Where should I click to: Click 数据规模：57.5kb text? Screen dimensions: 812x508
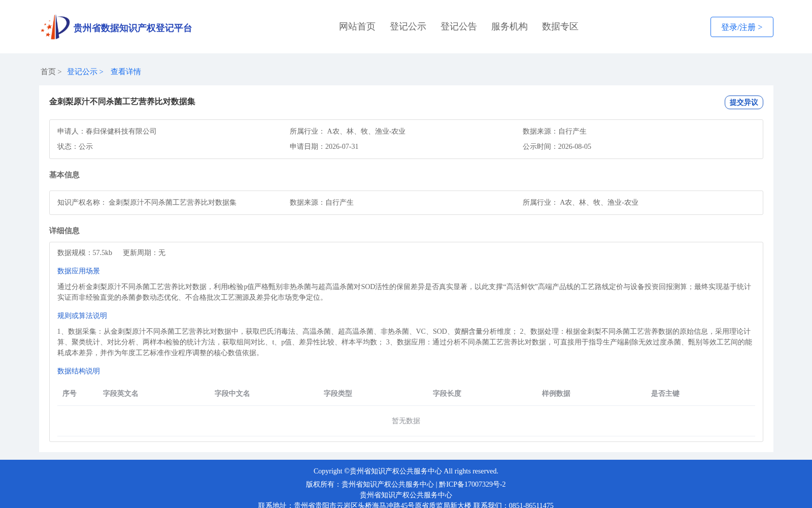click(85, 252)
